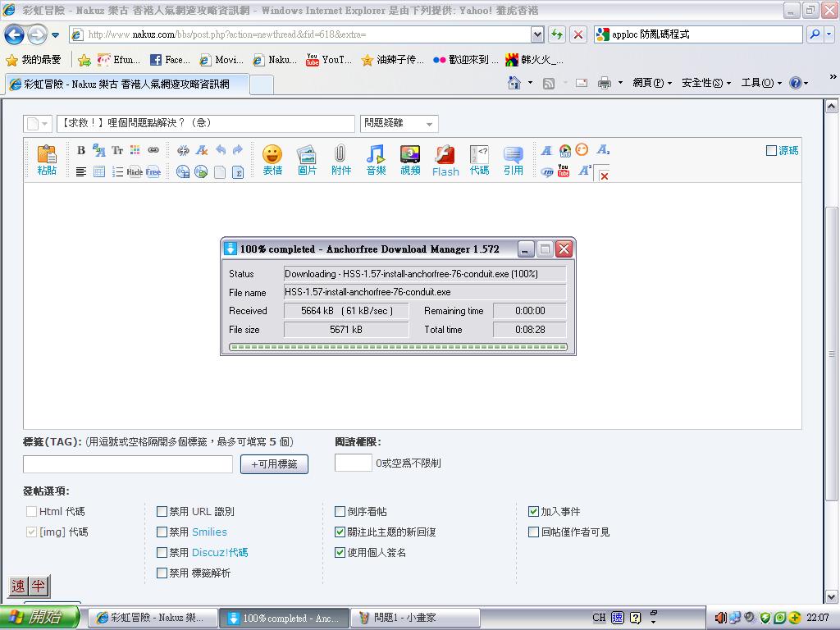The image size is (840, 630).
Task: Expand the browser address bar dropdown
Action: 537,34
